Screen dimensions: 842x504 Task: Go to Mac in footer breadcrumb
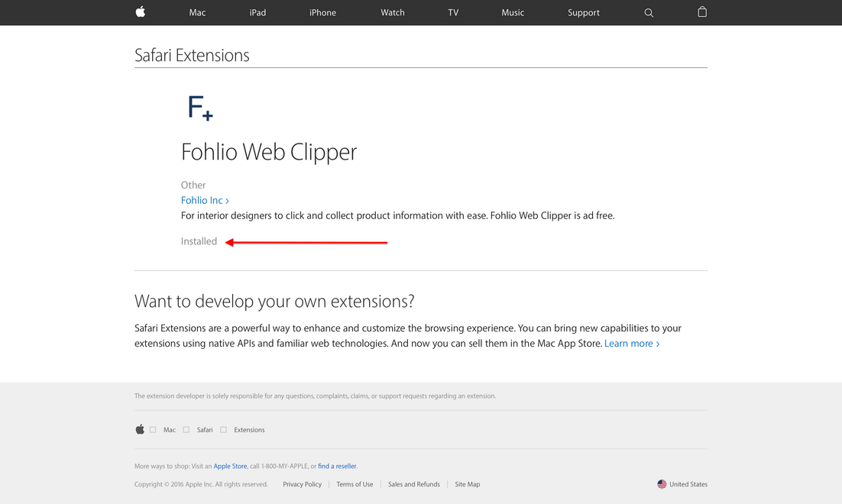(170, 430)
